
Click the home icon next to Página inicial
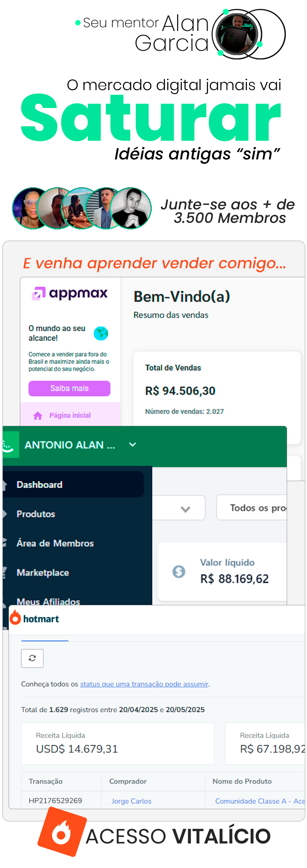[37, 415]
